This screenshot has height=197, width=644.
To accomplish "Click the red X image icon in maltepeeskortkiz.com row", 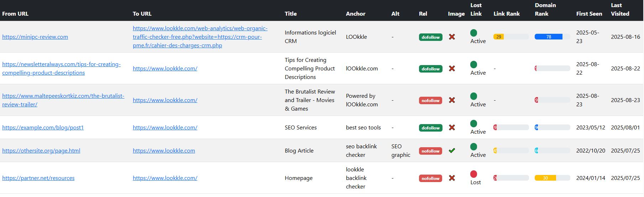I will coord(452,100).
